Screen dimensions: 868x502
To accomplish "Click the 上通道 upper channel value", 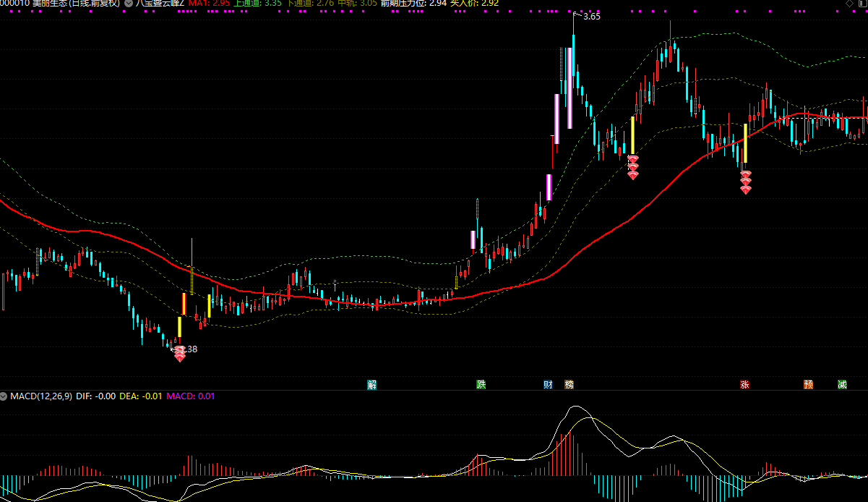I will pyautogui.click(x=257, y=3).
